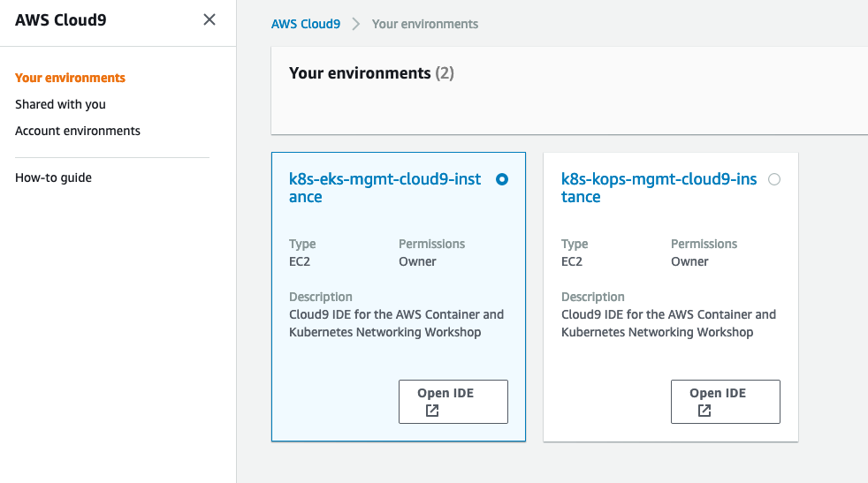The image size is (868, 483).
Task: Click Open IDE for the k8s-eks environment
Action: tap(453, 402)
